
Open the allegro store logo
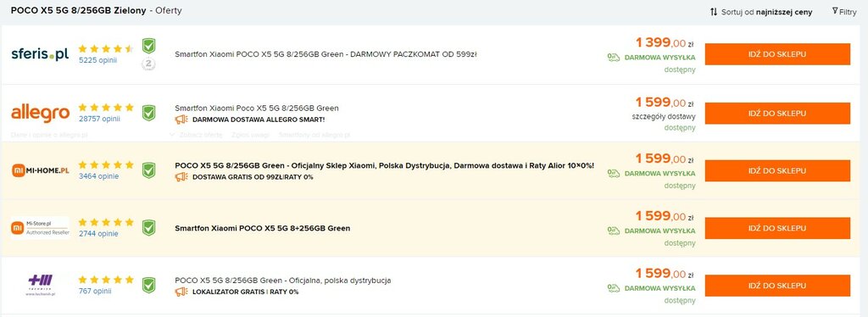point(40,113)
